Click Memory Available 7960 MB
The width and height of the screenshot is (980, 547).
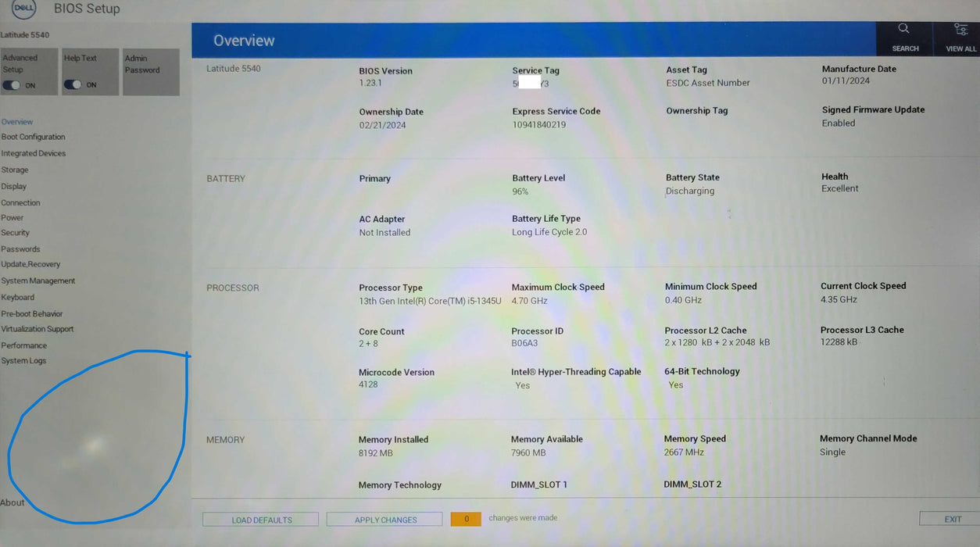(528, 452)
